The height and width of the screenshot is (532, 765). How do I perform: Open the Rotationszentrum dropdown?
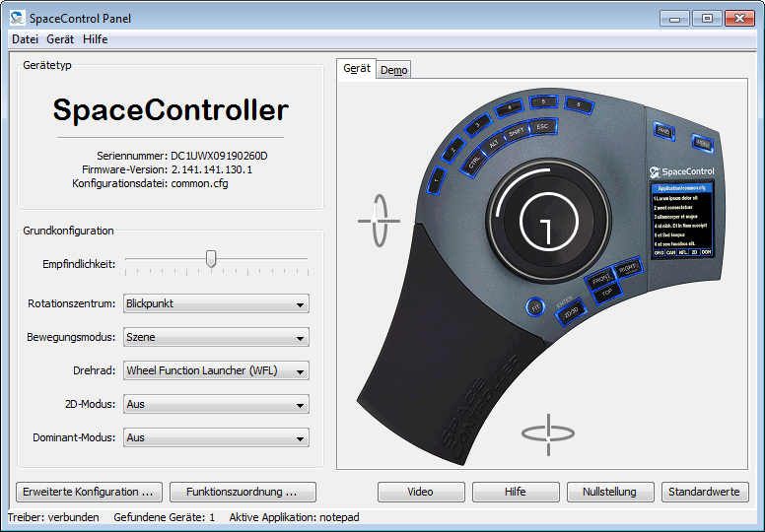click(216, 304)
